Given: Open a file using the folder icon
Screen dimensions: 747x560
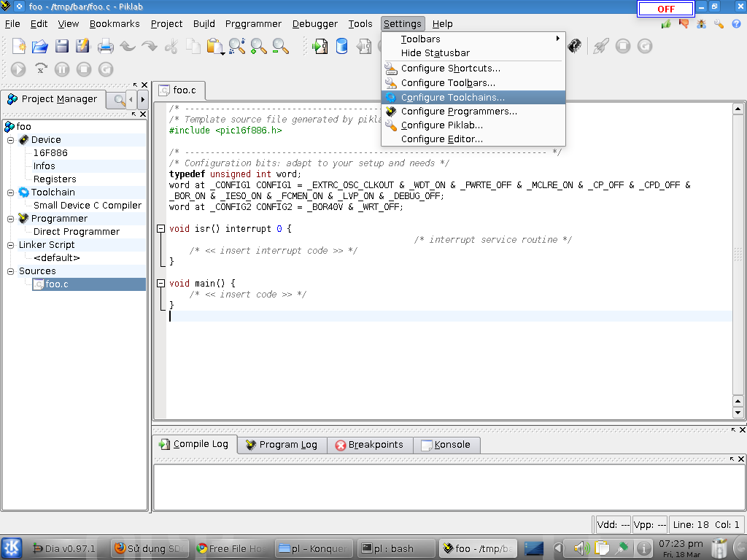Looking at the screenshot, I should point(40,47).
